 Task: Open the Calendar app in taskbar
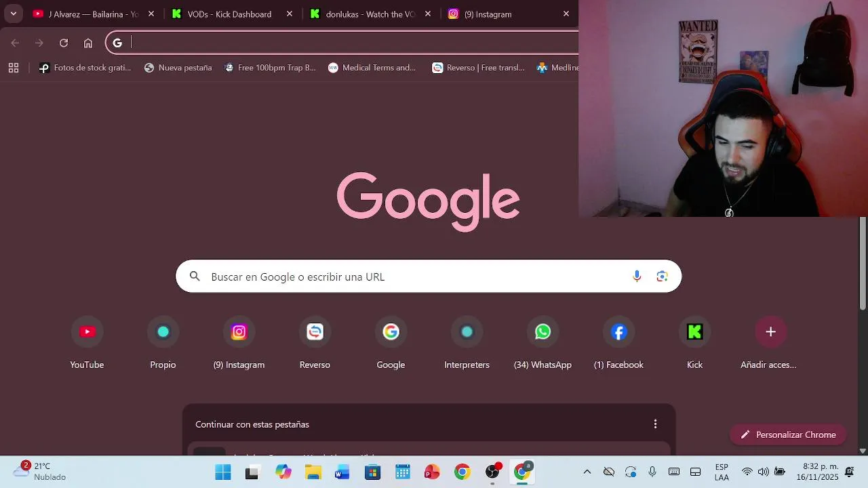[x=403, y=472]
